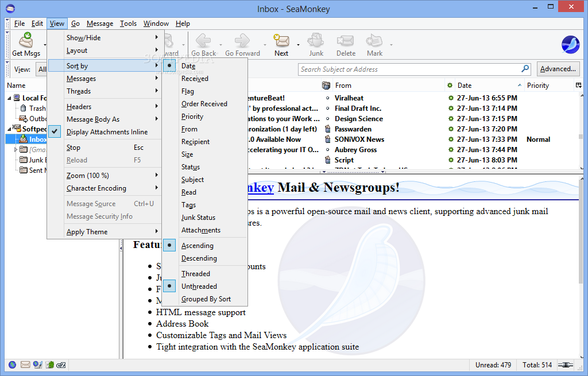
Task: Open the Tools menu
Action: (x=128, y=23)
